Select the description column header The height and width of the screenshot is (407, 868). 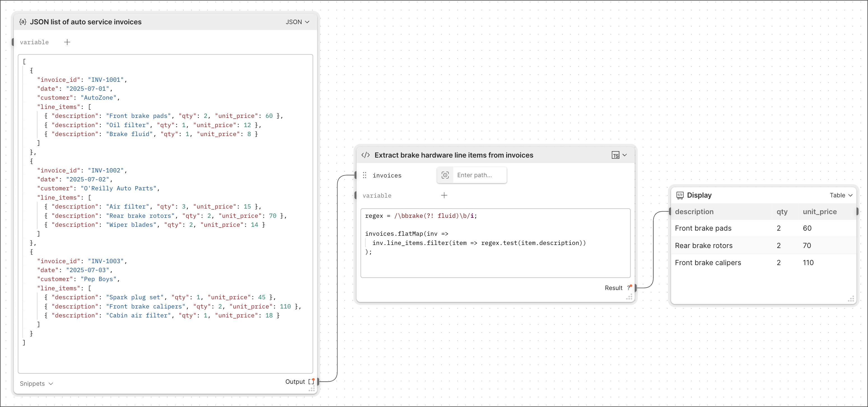694,212
